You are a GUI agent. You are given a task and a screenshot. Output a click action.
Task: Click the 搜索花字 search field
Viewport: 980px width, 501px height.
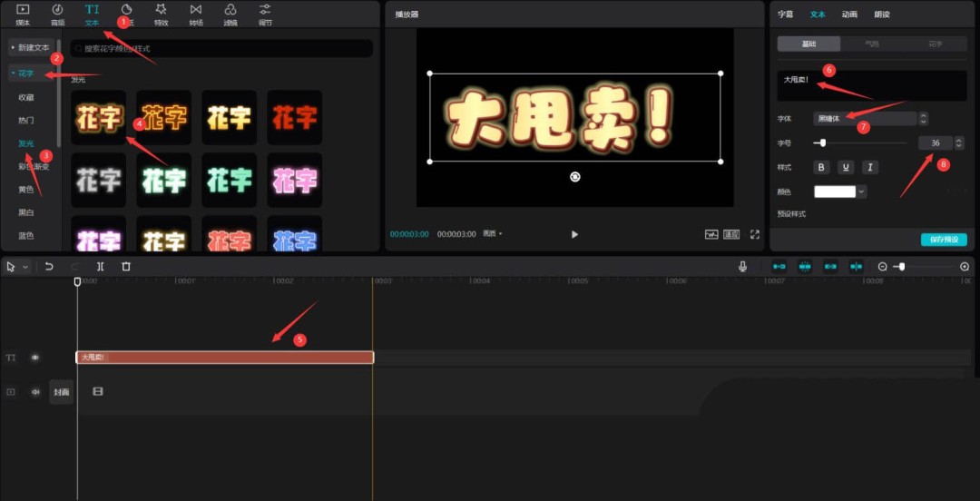point(221,48)
